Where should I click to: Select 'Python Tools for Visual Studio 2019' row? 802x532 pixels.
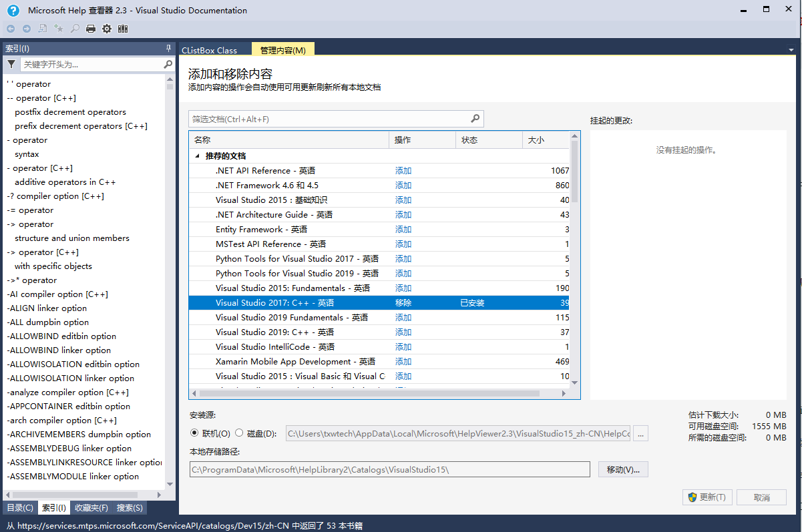[x=379, y=274]
